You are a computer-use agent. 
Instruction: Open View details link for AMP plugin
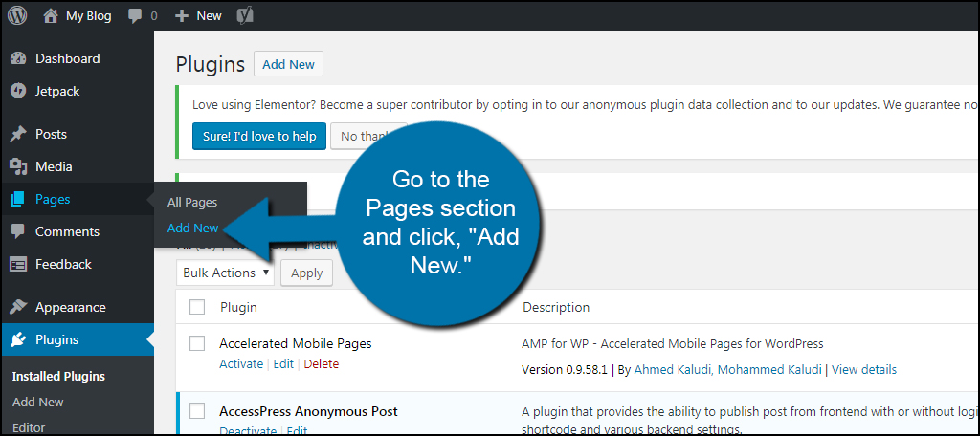(x=864, y=370)
